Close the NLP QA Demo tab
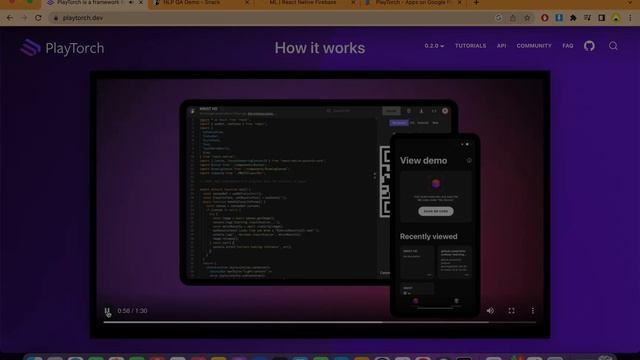This screenshot has height=360, width=640. coord(247,2)
